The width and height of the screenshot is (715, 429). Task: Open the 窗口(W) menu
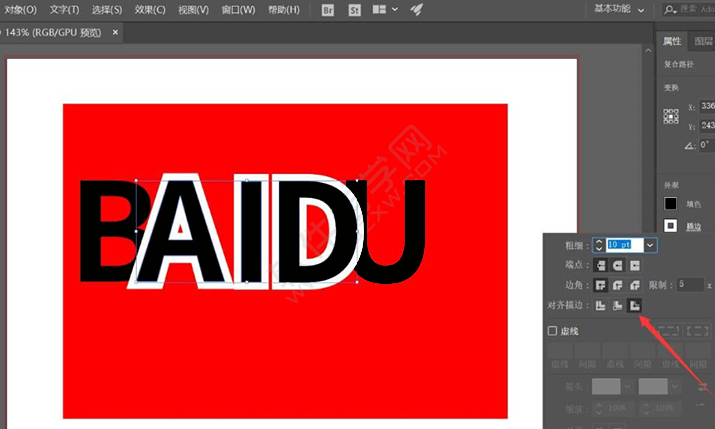(238, 10)
